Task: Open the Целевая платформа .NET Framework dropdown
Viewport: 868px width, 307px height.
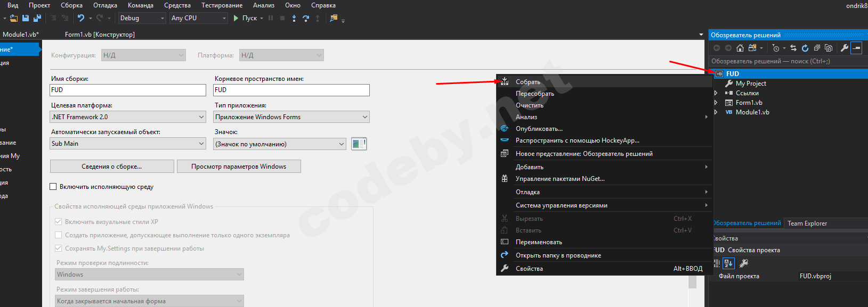Action: pyautogui.click(x=128, y=117)
